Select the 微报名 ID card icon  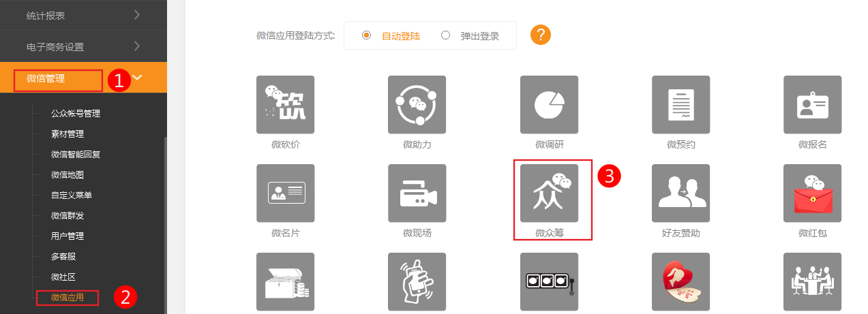(812, 104)
